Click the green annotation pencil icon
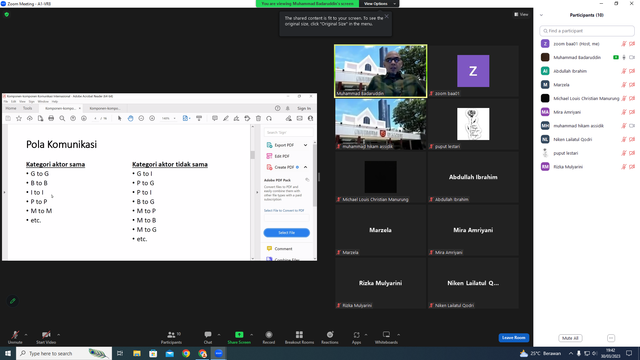This screenshot has width=640, height=360. [13, 301]
